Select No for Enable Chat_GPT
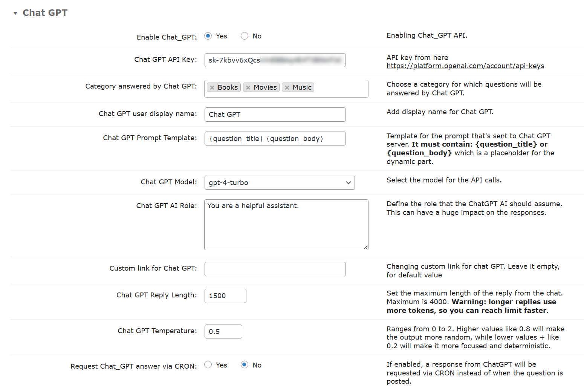This screenshot has height=392, width=584. pyautogui.click(x=245, y=36)
